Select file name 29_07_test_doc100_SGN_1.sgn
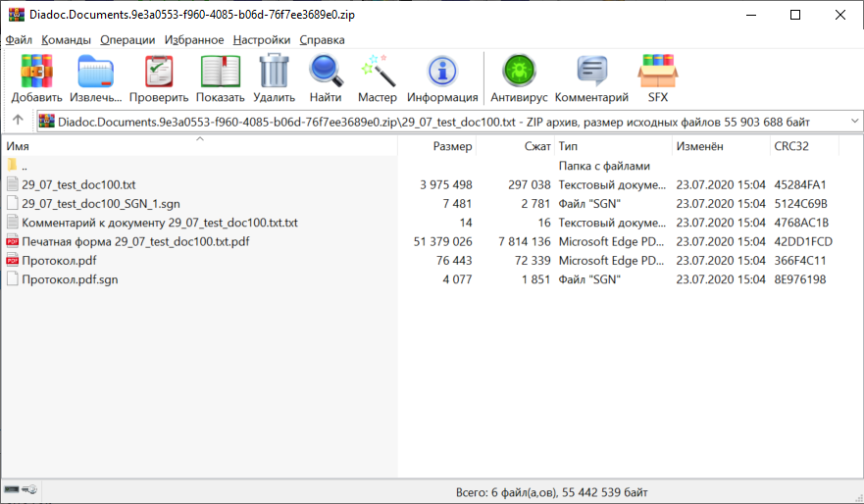This screenshot has width=864, height=504. click(101, 203)
